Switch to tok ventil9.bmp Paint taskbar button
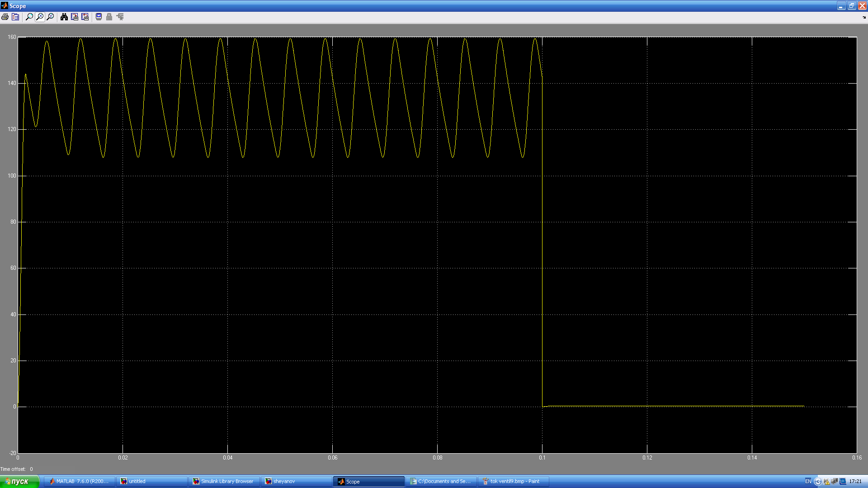Screen dimensions: 868x488 [514, 482]
